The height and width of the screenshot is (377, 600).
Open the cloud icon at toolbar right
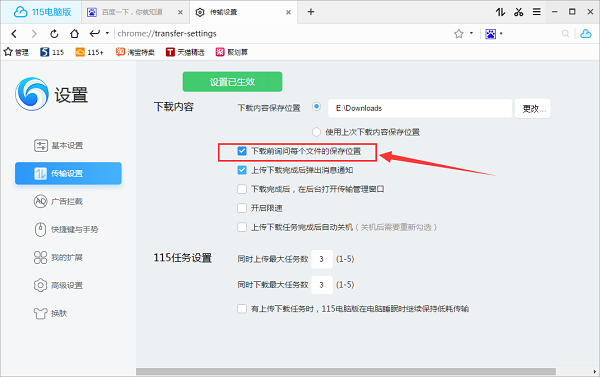tap(586, 34)
